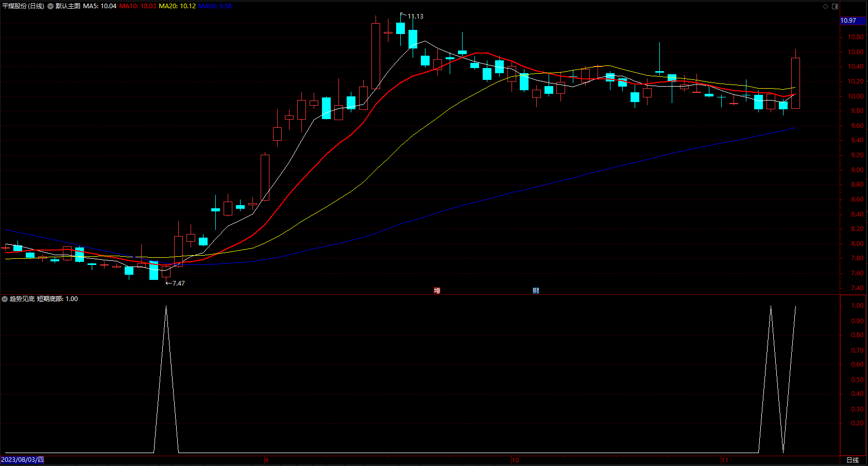The image size is (868, 466).
Task: Click the month 10 marker on time axis
Action: (515, 460)
